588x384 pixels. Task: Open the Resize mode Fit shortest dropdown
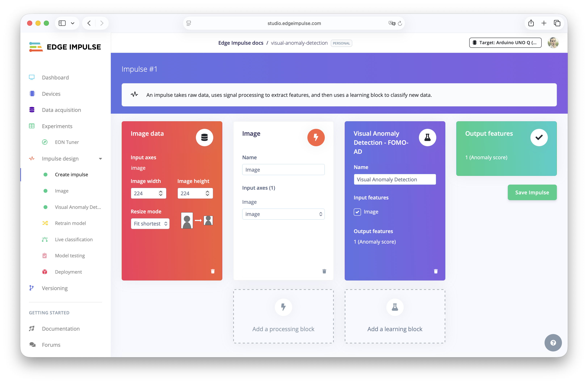pos(150,223)
